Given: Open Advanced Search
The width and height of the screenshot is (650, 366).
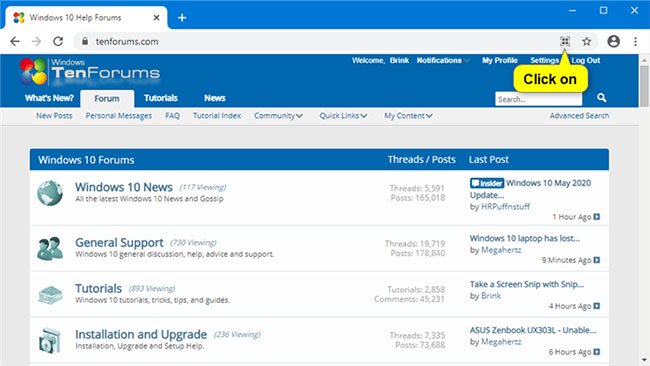Looking at the screenshot, I should pyautogui.click(x=579, y=116).
